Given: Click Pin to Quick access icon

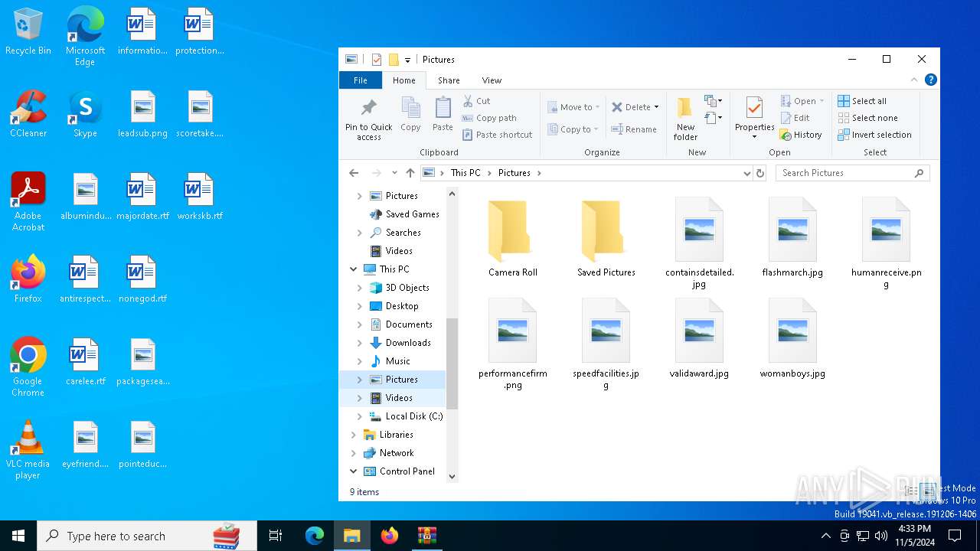Looking at the screenshot, I should pyautogui.click(x=368, y=119).
